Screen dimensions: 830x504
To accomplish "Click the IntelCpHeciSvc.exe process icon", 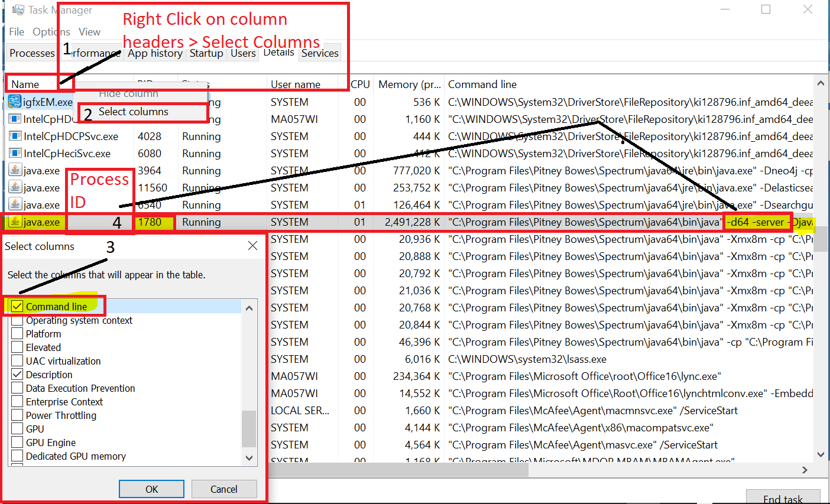I will point(15,153).
